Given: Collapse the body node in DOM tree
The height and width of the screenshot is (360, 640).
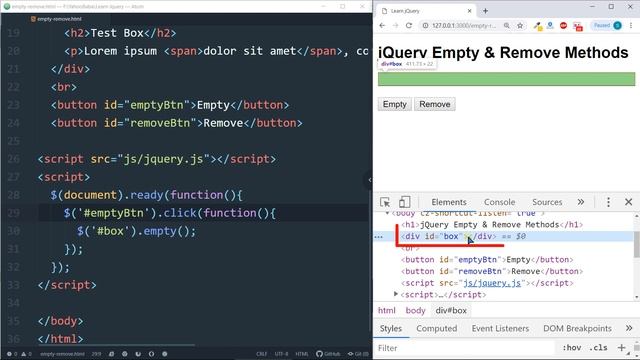Looking at the screenshot, I should tap(387, 213).
